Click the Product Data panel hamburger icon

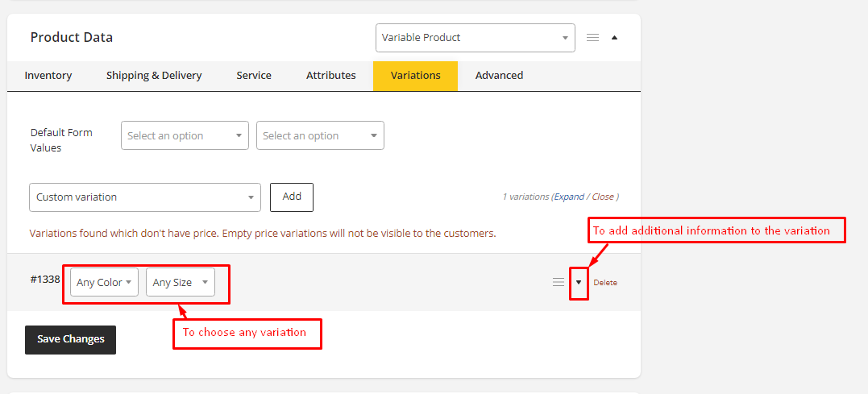[592, 38]
